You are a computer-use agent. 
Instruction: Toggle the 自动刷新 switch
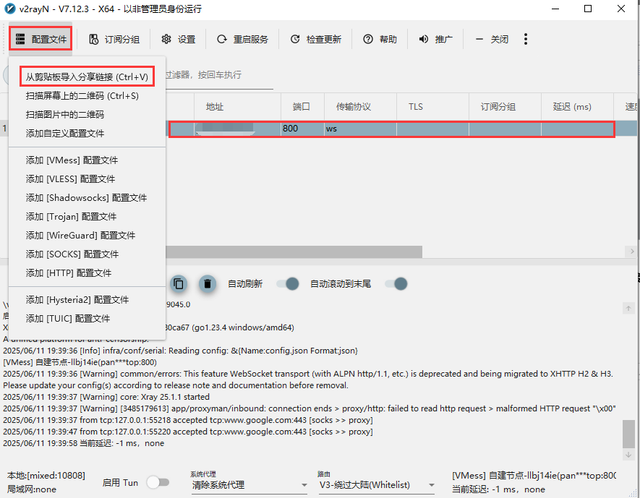(x=290, y=284)
